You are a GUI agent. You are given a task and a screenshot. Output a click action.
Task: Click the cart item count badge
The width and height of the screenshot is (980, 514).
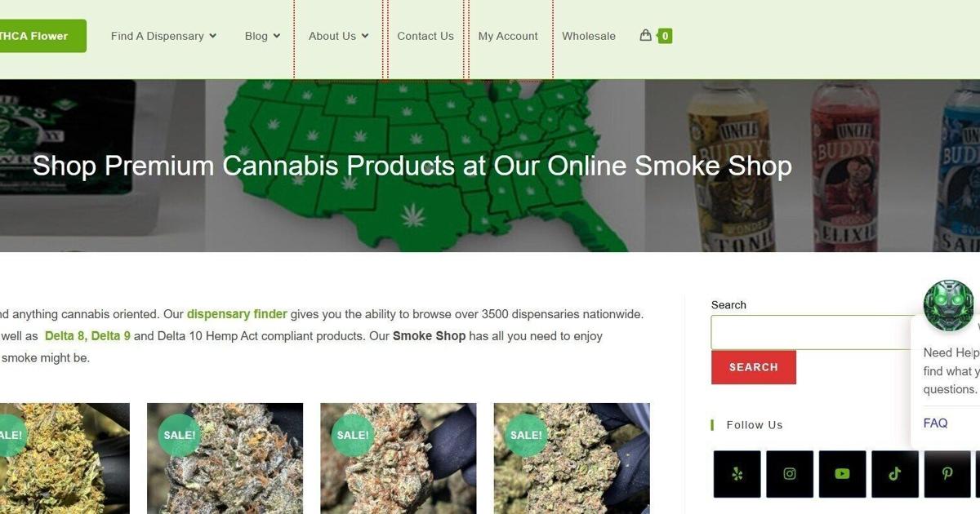(666, 36)
